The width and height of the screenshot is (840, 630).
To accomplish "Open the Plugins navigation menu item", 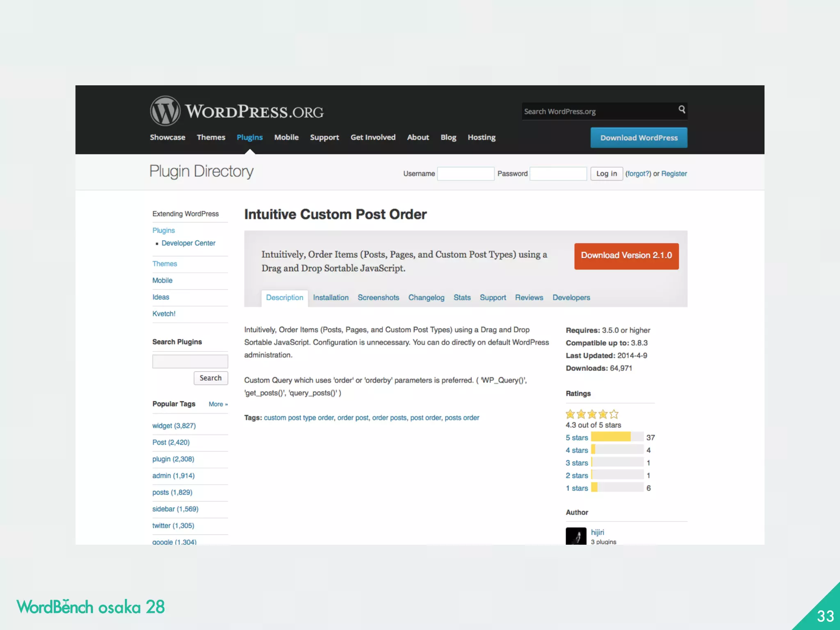I will 249,137.
